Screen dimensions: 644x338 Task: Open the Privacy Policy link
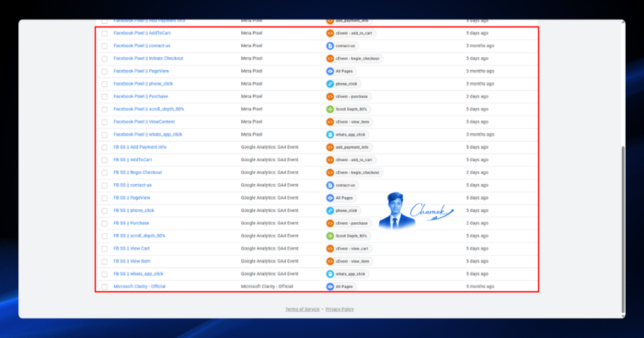(x=340, y=309)
